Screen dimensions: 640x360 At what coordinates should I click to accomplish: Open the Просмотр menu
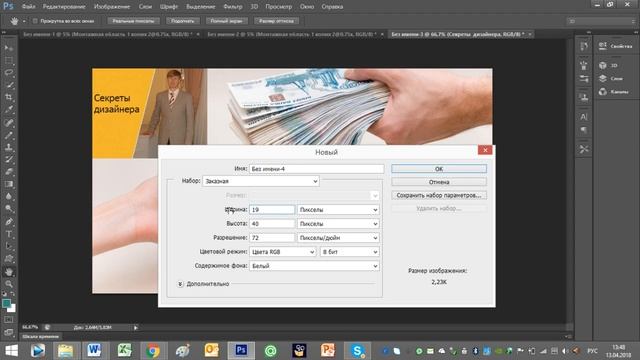(x=278, y=7)
